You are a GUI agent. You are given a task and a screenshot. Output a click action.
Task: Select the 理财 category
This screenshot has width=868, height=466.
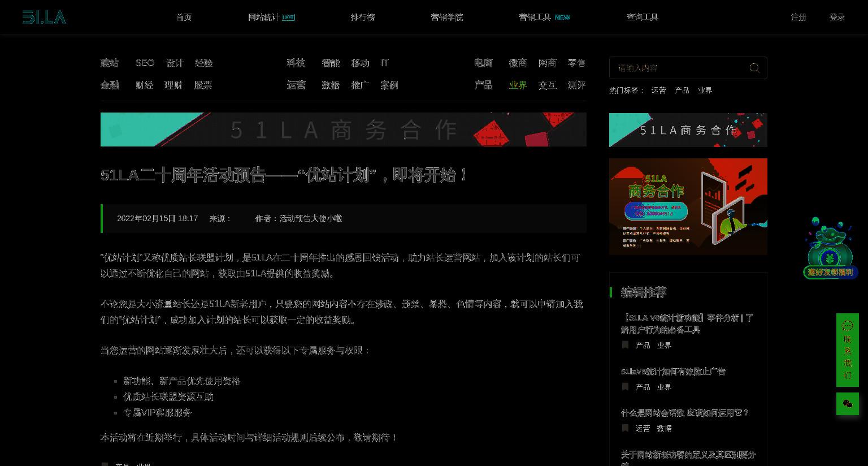(173, 85)
